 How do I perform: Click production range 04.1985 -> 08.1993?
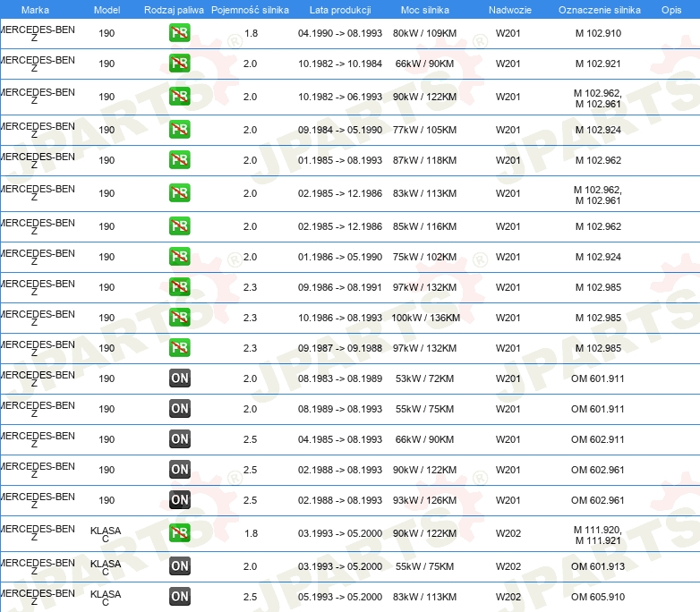click(340, 438)
